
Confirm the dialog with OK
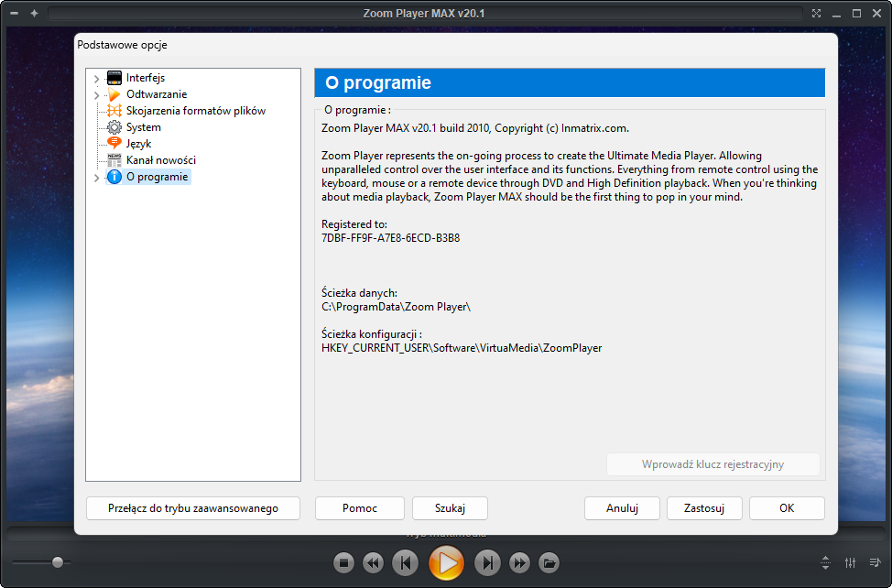click(x=787, y=508)
